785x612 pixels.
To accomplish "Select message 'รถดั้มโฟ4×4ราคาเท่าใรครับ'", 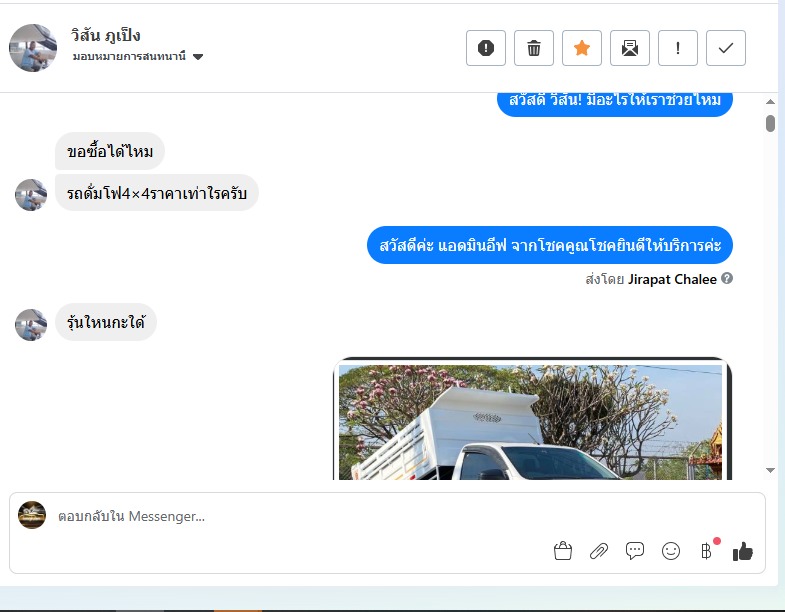I will [x=157, y=193].
